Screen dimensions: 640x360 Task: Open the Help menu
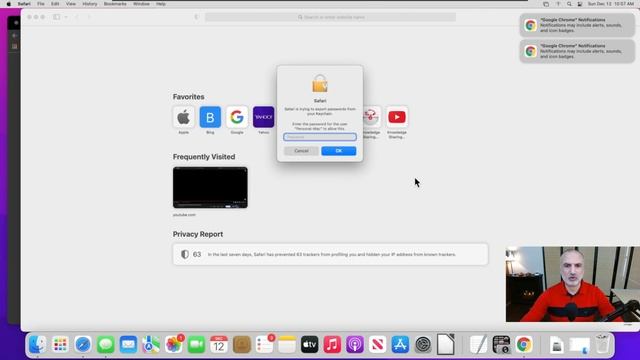(x=161, y=4)
